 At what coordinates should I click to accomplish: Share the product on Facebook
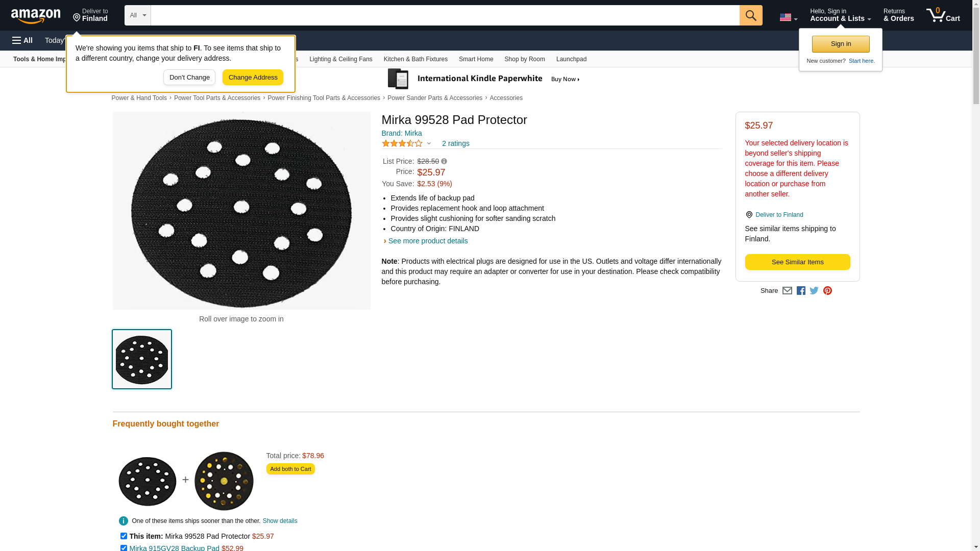click(x=801, y=291)
